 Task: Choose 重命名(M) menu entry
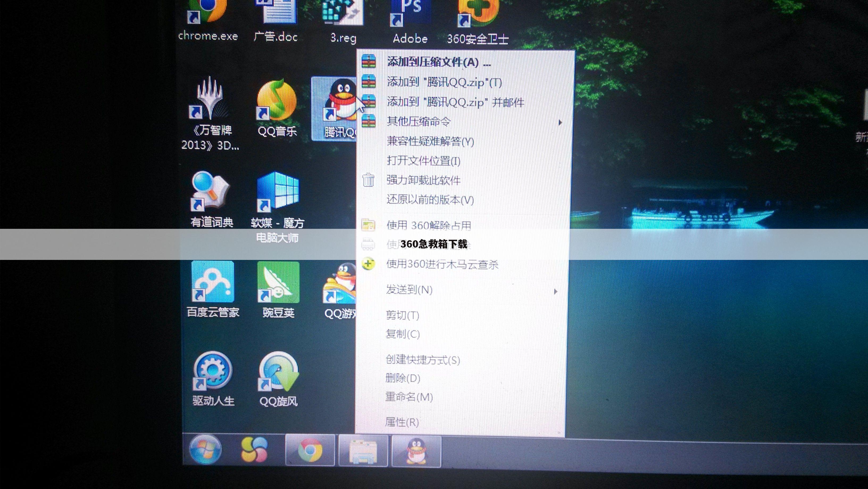(x=461, y=397)
